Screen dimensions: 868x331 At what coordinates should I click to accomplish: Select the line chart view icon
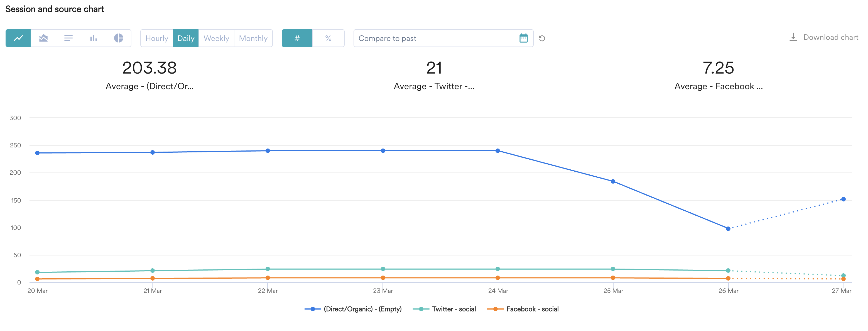18,38
